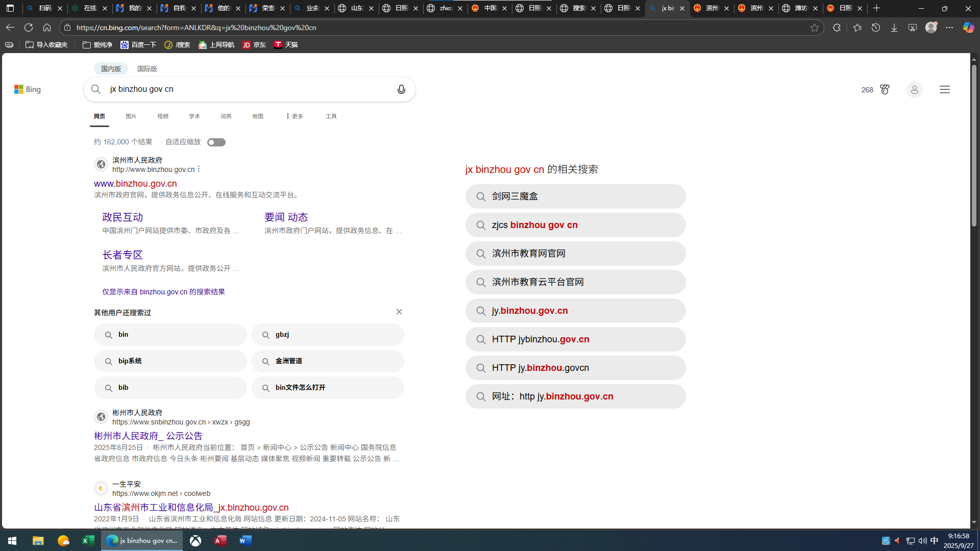This screenshot has width=980, height=551.
Task: Open Bing hamburger settings menu
Action: point(945,89)
